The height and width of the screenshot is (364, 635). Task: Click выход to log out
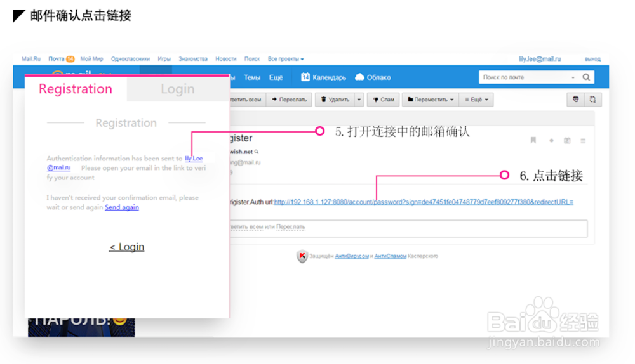pyautogui.click(x=592, y=59)
